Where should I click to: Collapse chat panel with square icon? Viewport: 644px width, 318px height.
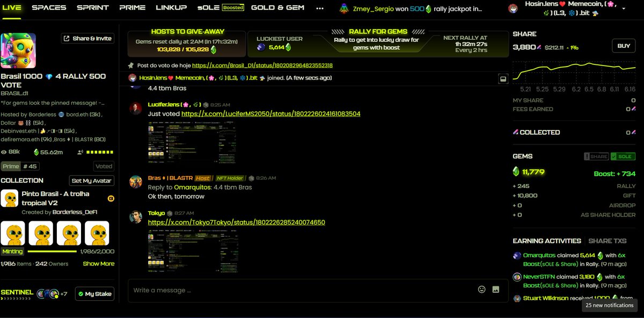click(x=503, y=78)
